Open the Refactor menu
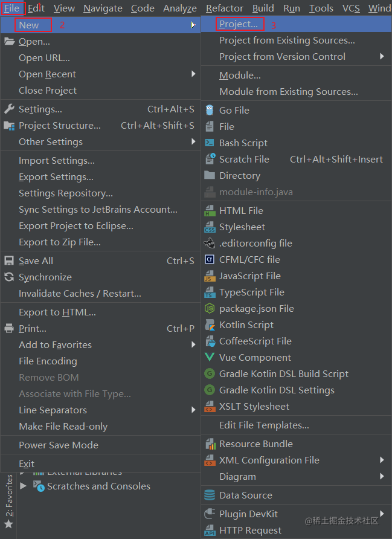The image size is (392, 539). 225,8
